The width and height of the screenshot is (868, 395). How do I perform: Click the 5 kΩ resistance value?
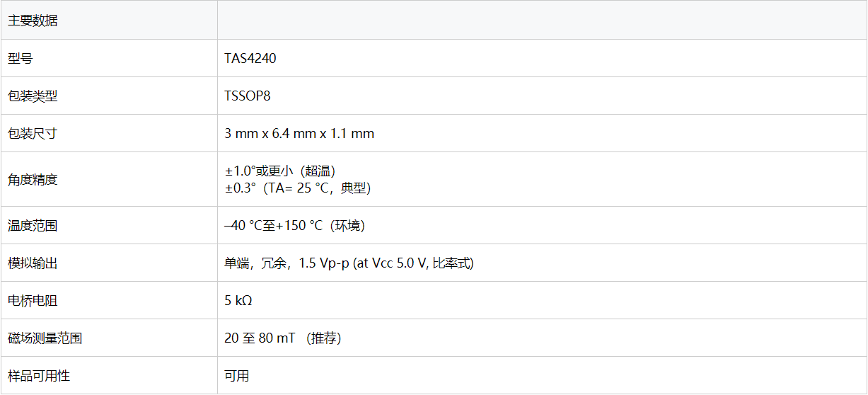pyautogui.click(x=238, y=301)
